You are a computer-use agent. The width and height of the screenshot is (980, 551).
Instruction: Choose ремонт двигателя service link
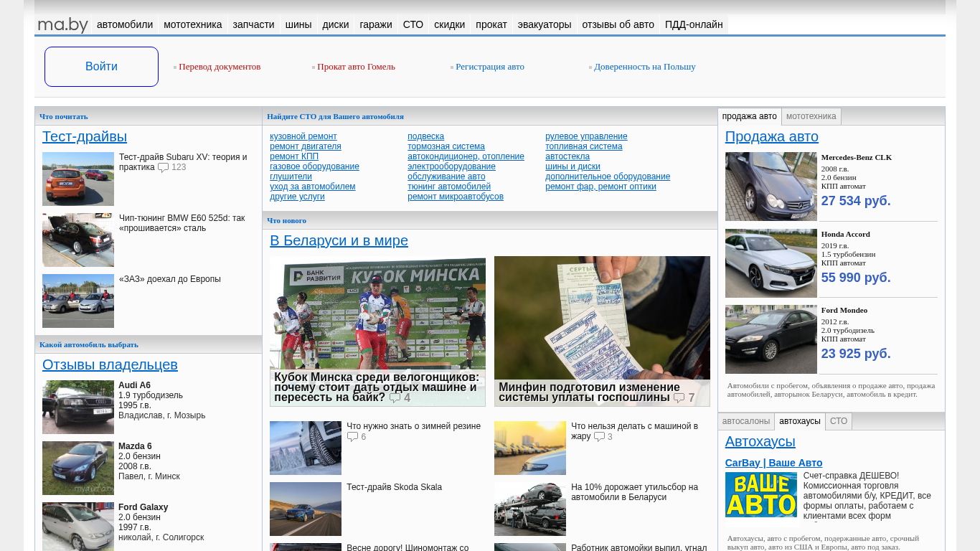pos(306,146)
